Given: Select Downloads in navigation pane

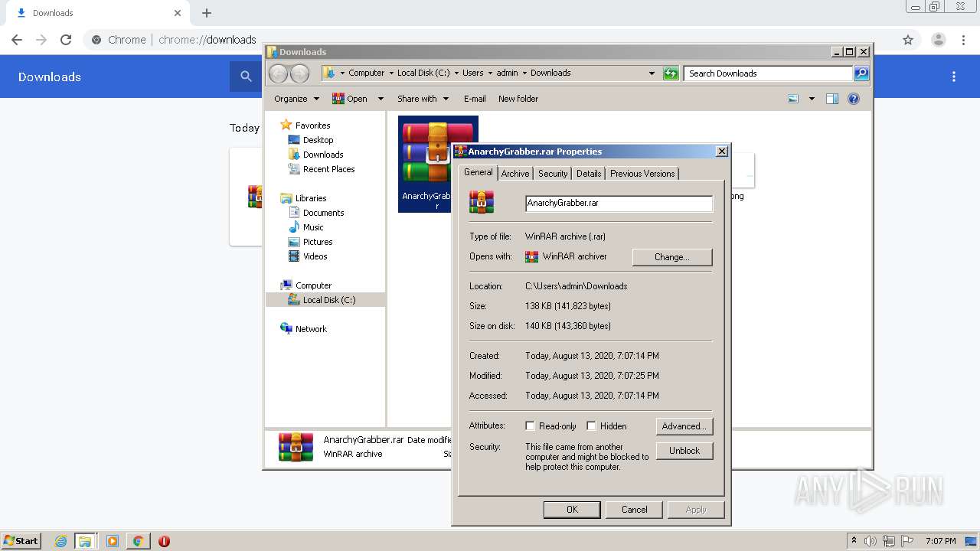Looking at the screenshot, I should [323, 155].
